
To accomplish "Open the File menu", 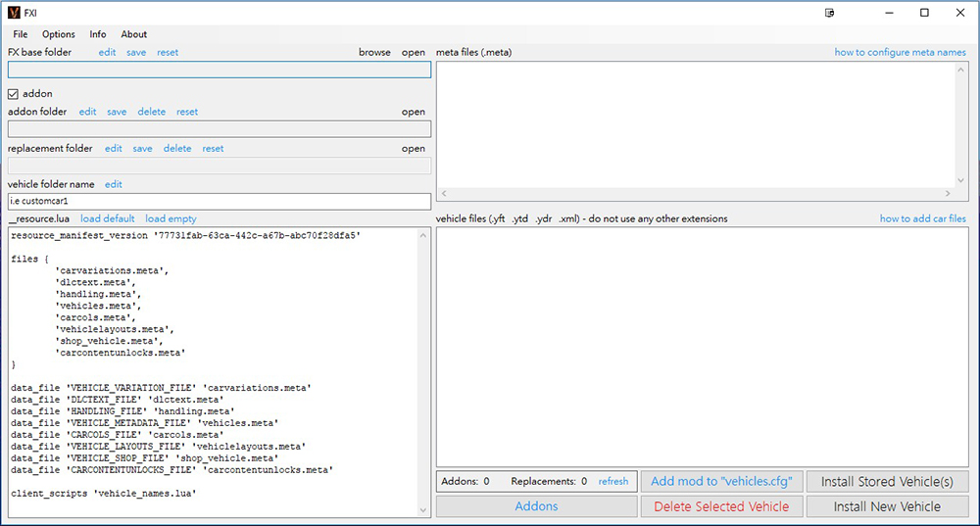I will tap(21, 34).
